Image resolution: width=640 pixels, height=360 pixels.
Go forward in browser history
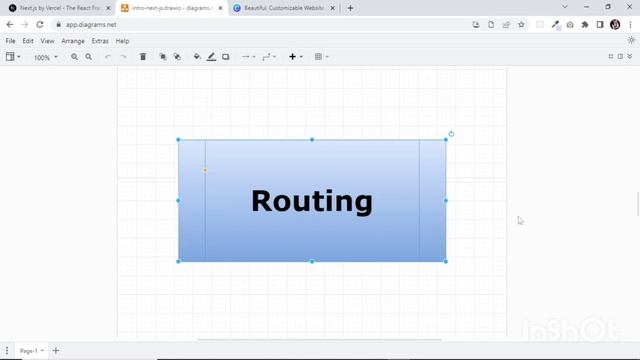[25, 24]
